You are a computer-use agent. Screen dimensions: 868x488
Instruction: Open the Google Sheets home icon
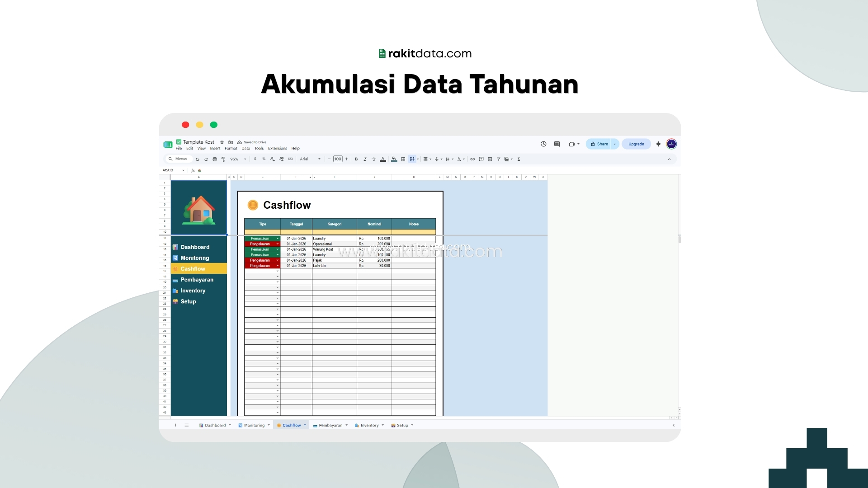click(168, 145)
